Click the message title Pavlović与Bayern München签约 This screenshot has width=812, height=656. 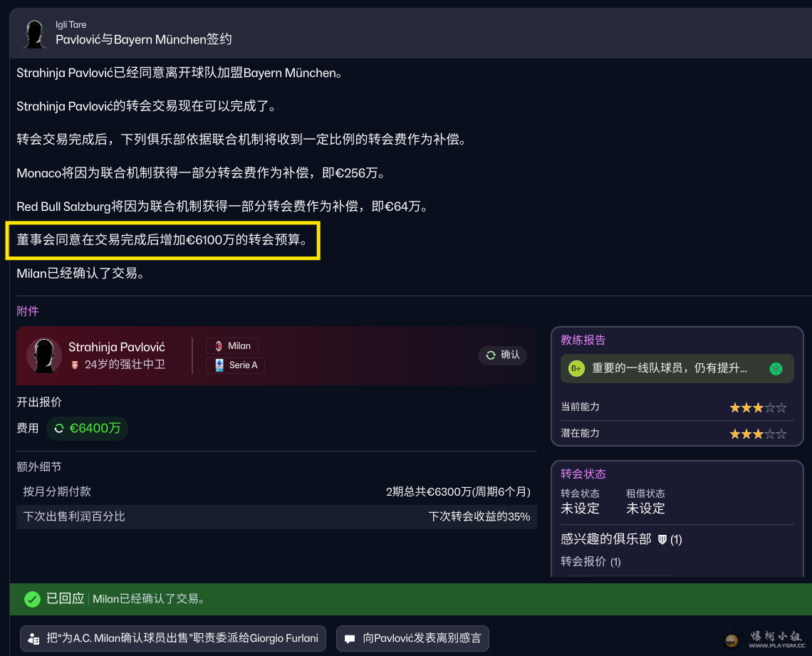coord(143,39)
